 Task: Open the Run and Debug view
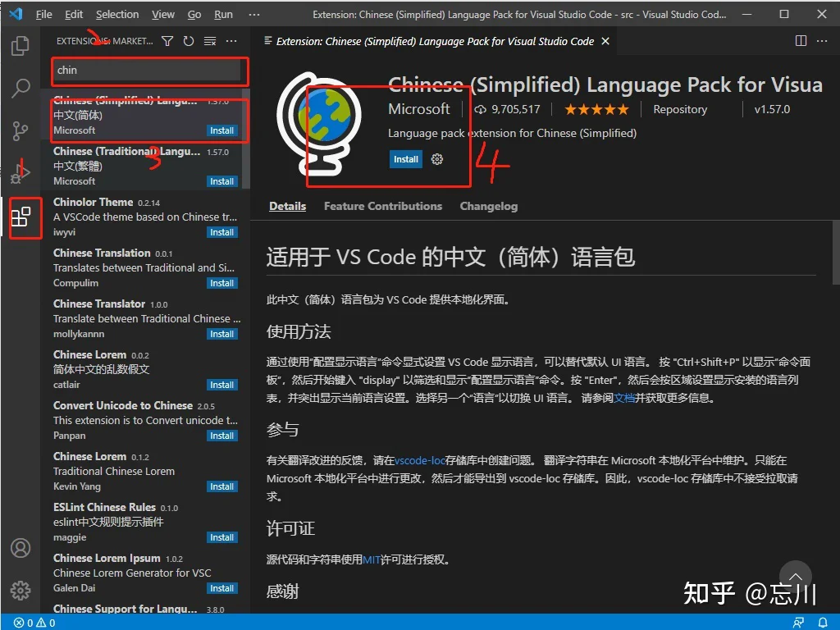pyautogui.click(x=21, y=172)
